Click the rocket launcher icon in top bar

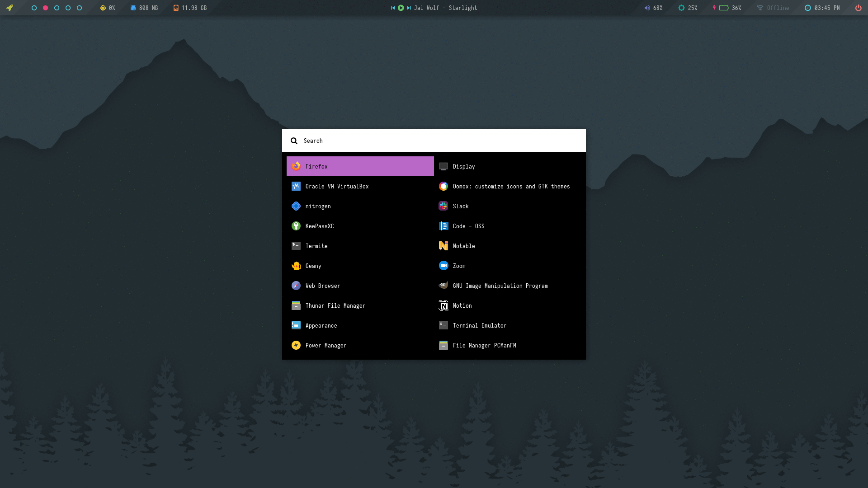[9, 8]
